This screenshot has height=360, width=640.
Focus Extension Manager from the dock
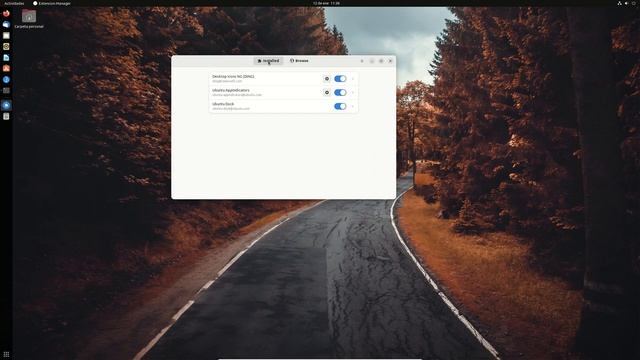[6, 105]
